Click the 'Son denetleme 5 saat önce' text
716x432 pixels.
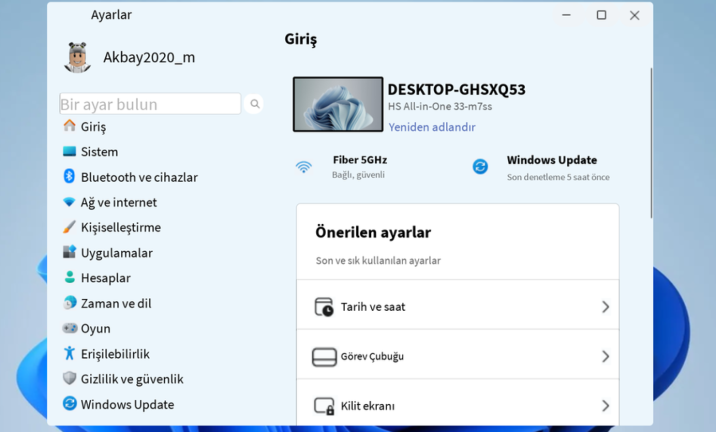click(558, 177)
